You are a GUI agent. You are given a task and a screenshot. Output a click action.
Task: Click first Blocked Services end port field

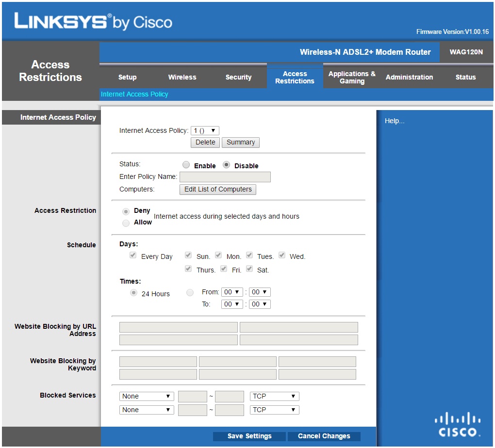(x=230, y=397)
